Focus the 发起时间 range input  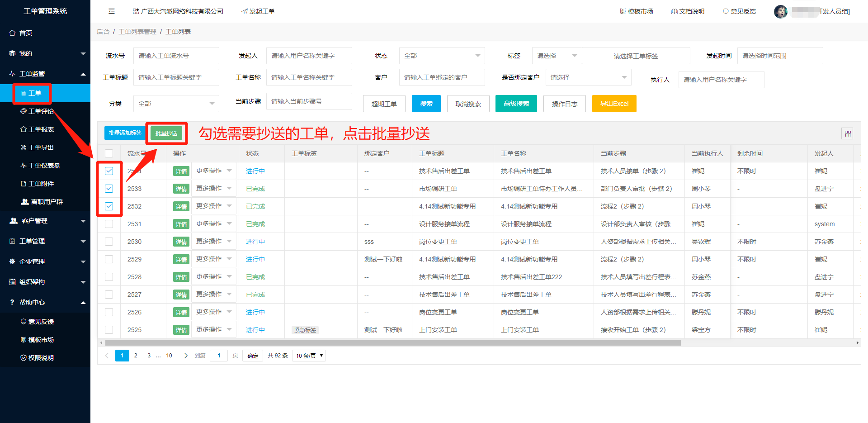click(x=780, y=56)
